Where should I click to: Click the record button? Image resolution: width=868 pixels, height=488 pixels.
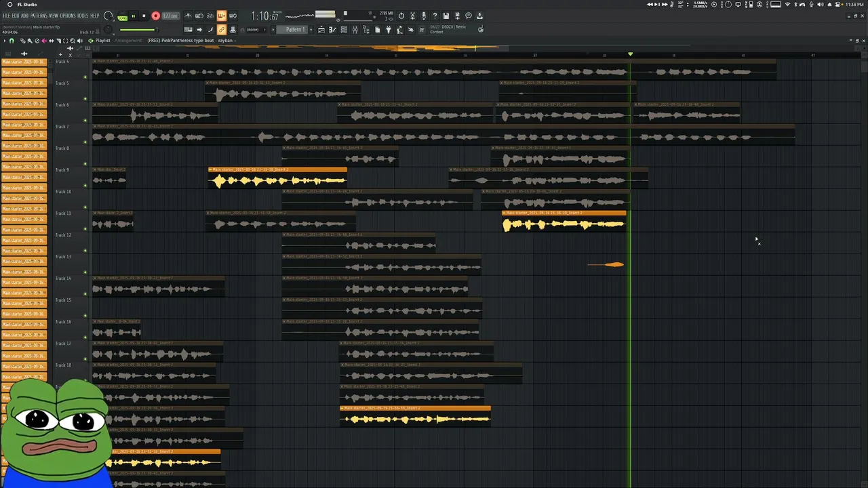(x=156, y=16)
